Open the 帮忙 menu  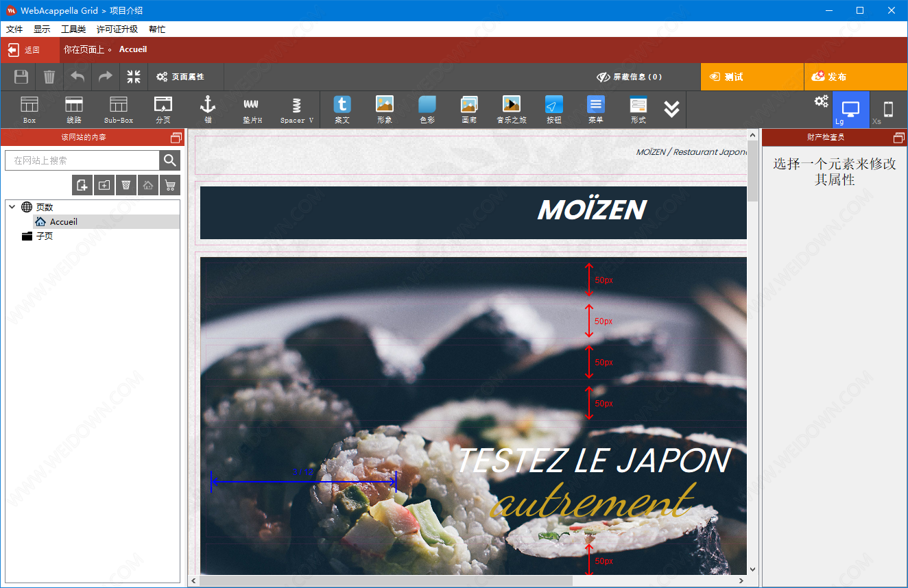tap(157, 29)
